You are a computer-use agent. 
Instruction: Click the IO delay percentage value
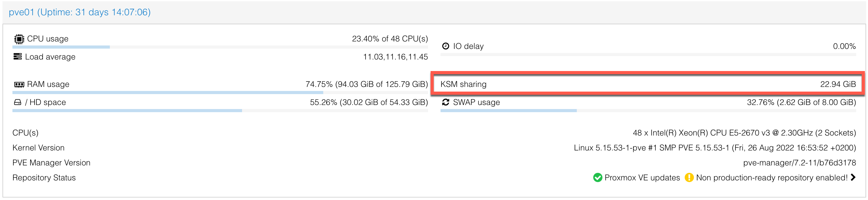pos(844,46)
